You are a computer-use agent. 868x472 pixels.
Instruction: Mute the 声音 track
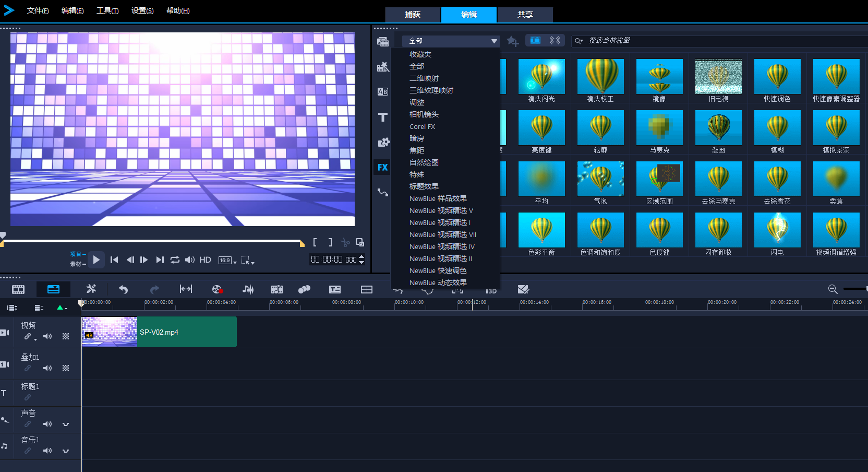47,424
